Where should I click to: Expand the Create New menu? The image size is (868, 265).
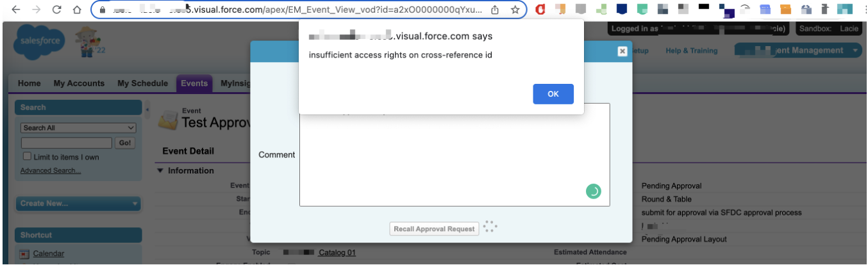(78, 204)
